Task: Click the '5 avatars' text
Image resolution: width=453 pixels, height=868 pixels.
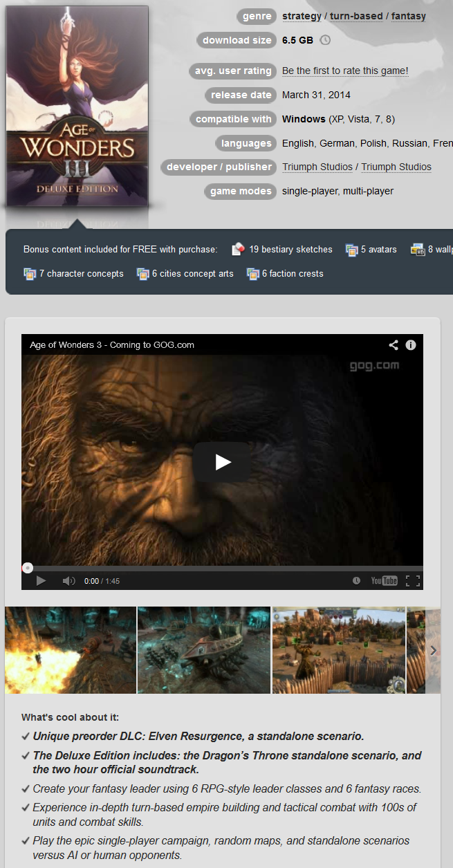Action: point(379,249)
